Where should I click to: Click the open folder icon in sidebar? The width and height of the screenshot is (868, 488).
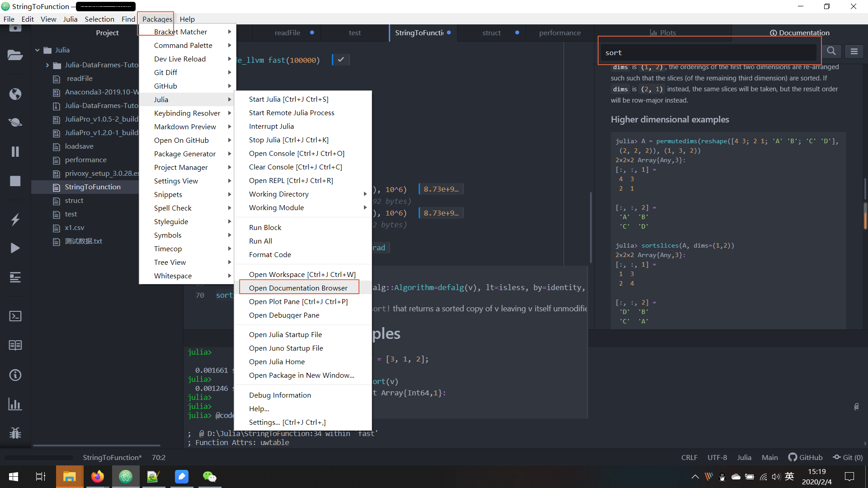click(x=15, y=55)
